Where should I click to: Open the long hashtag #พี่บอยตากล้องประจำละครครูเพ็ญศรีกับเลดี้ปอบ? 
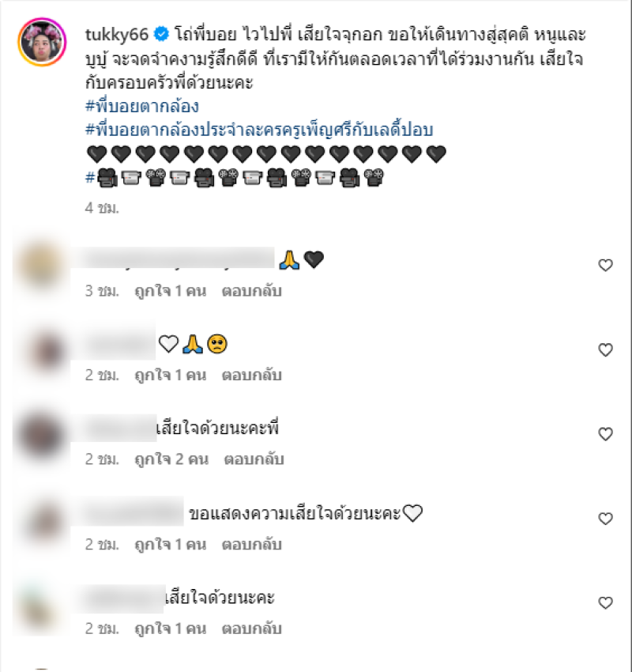tap(259, 130)
